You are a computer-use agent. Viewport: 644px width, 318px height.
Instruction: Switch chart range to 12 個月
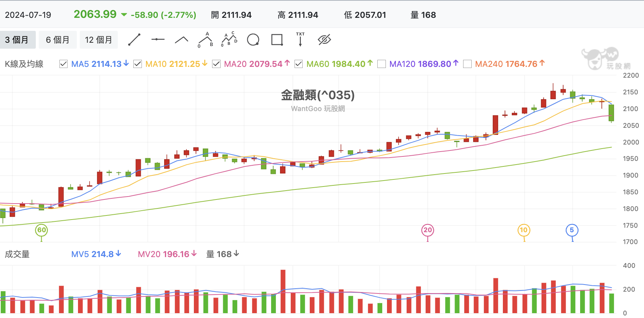pos(98,40)
